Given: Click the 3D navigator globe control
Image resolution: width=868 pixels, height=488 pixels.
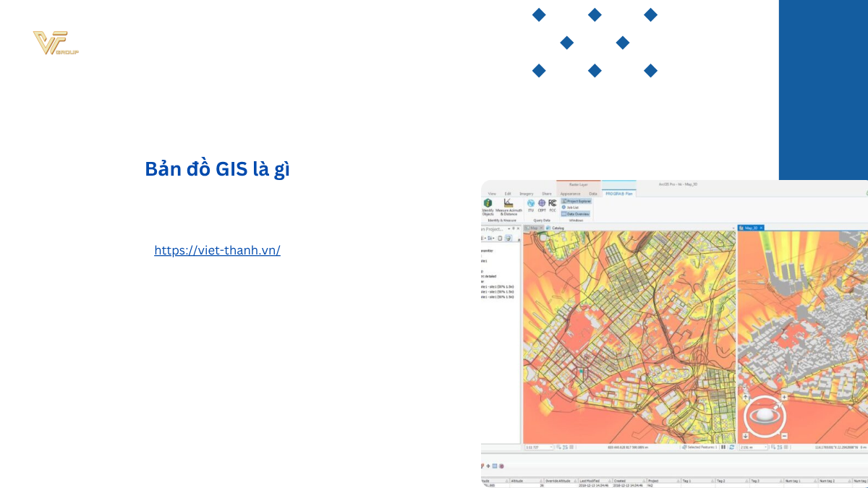Looking at the screenshot, I should pyautogui.click(x=765, y=416).
